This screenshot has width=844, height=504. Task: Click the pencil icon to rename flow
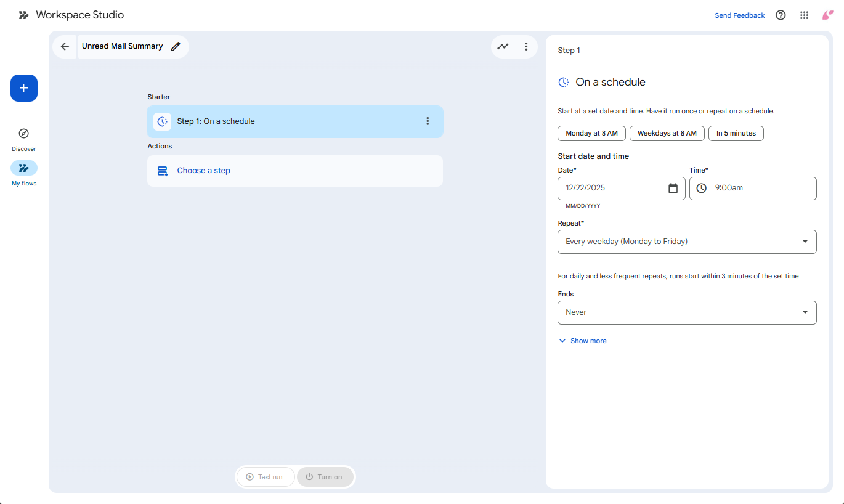(176, 46)
